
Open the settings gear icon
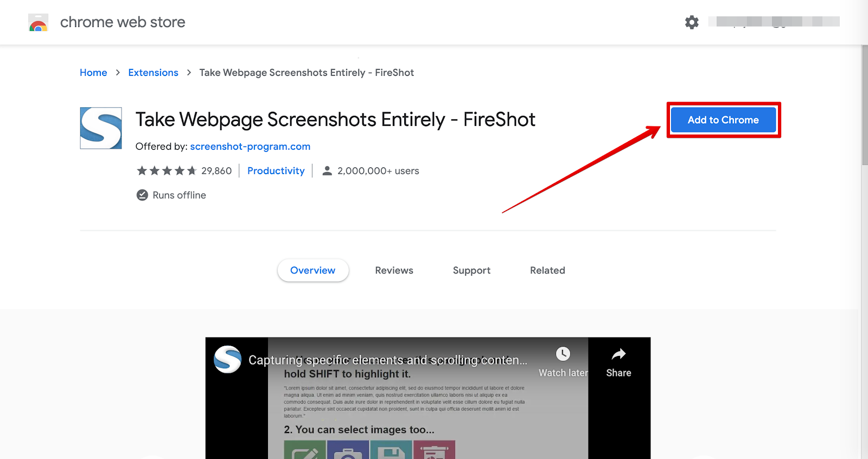[x=692, y=22]
